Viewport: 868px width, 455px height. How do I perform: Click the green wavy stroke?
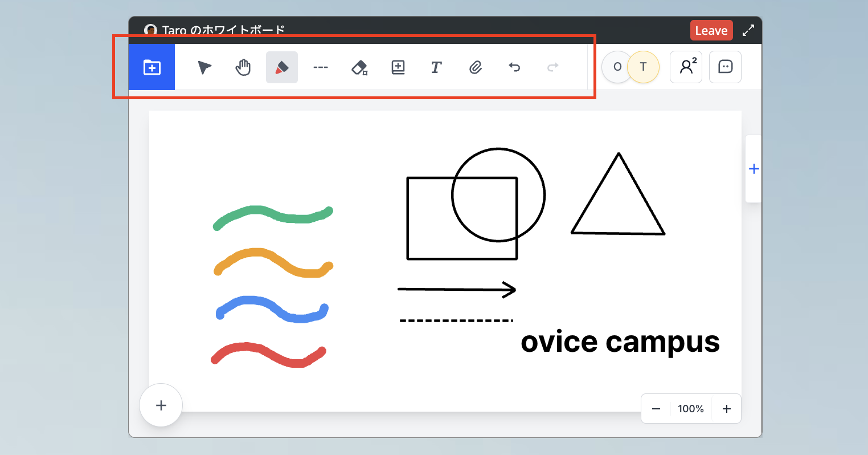(272, 217)
